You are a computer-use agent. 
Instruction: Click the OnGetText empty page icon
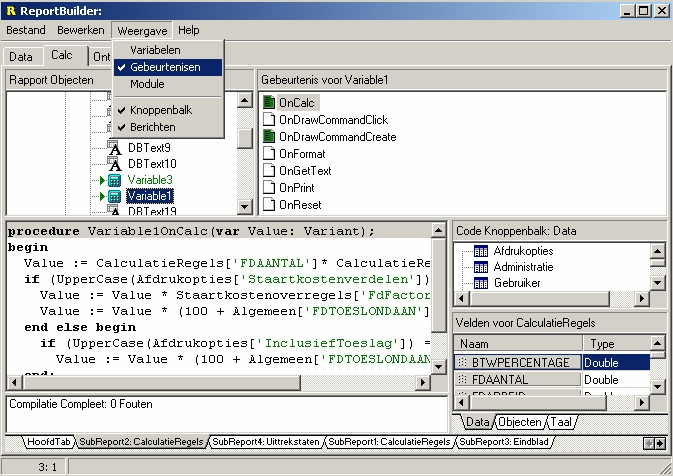click(269, 171)
